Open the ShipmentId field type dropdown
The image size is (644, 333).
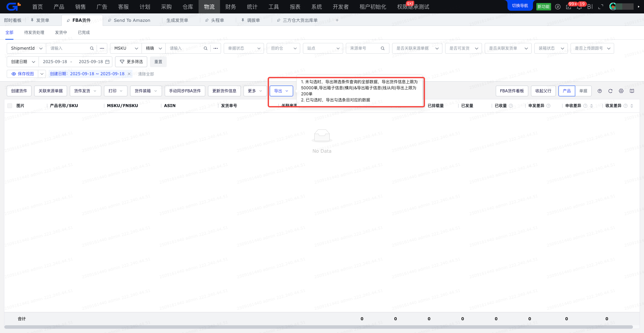pos(26,48)
